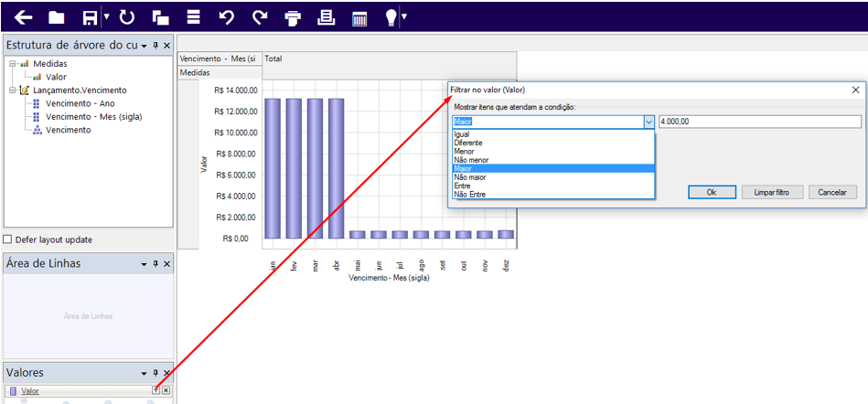Image resolution: width=868 pixels, height=404 pixels.
Task: Open the cube tree panel options arrow
Action: [144, 46]
